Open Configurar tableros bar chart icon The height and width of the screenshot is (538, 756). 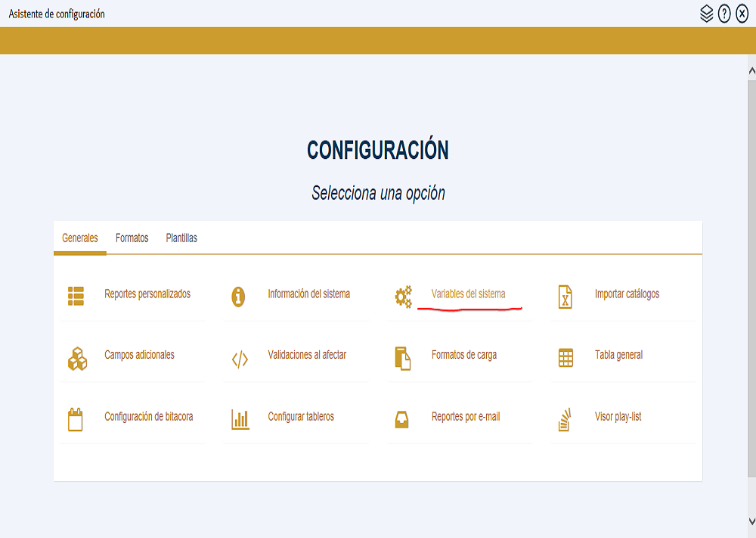[240, 416]
